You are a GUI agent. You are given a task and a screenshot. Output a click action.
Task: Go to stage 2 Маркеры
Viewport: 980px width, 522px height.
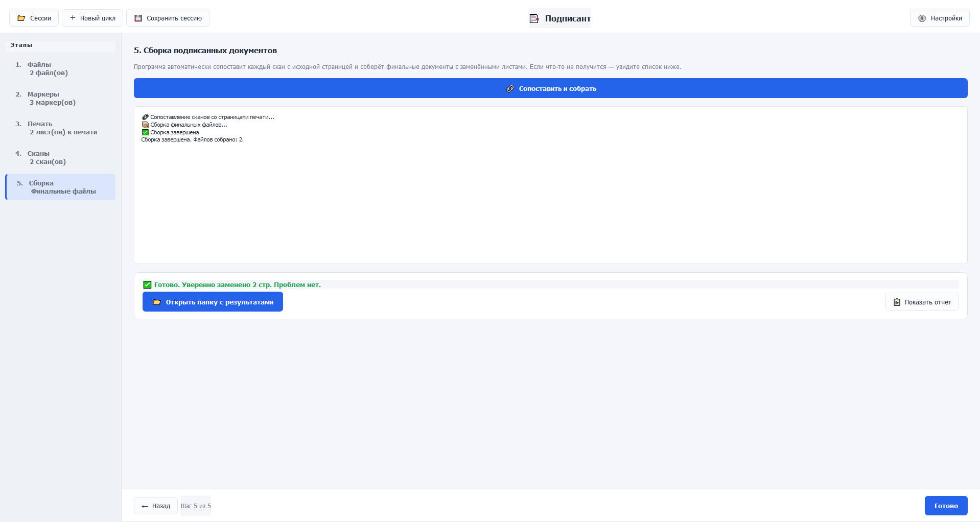click(x=60, y=98)
